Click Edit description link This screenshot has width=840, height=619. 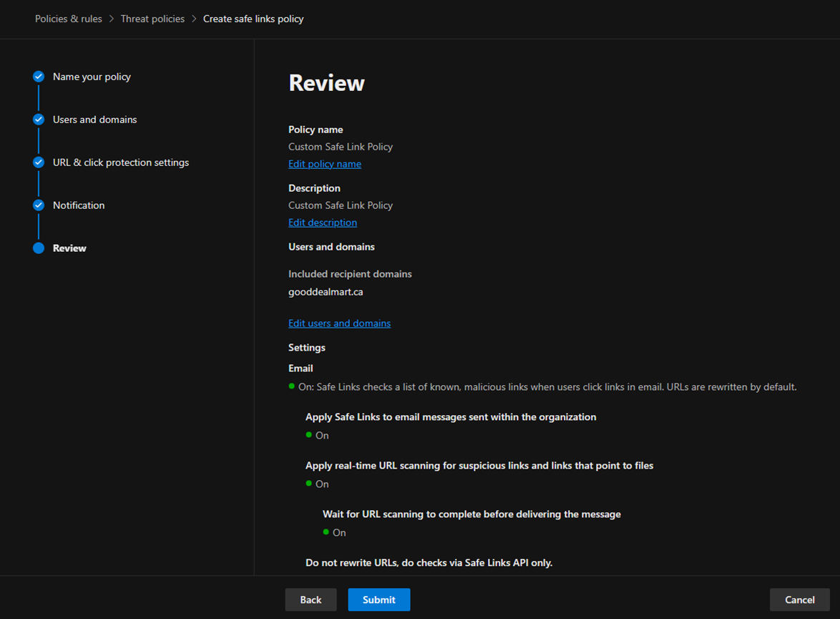coord(323,223)
